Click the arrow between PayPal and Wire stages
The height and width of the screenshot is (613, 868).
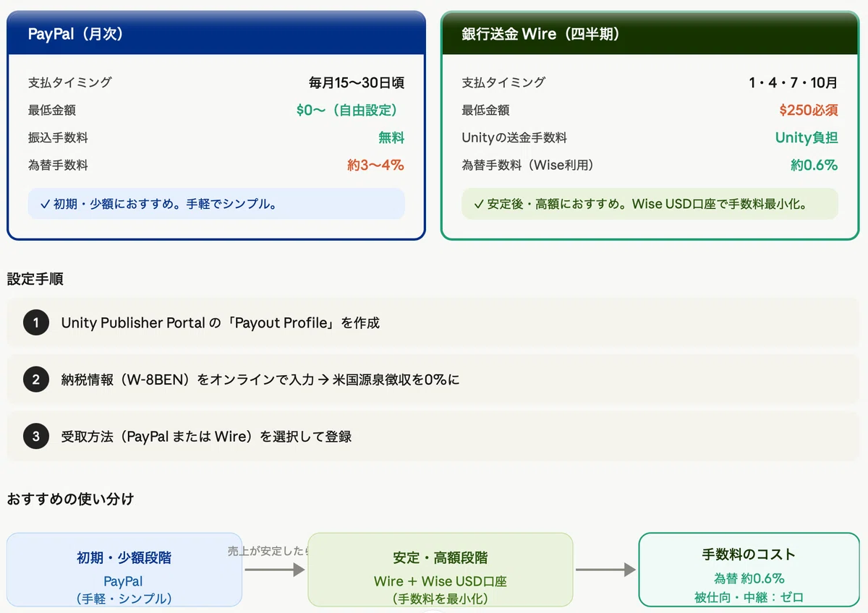[274, 570]
